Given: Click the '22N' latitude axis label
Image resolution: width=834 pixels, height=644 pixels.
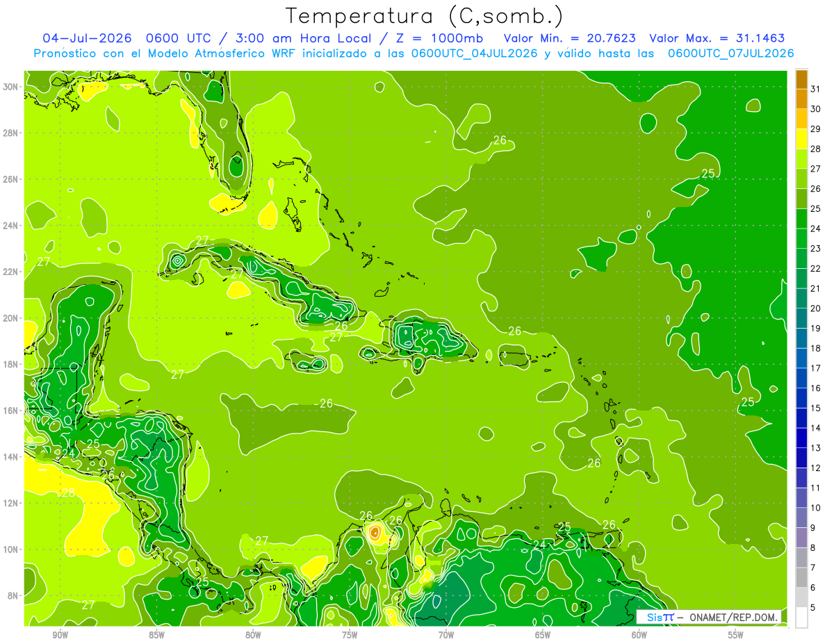Looking at the screenshot, I should click(10, 272).
